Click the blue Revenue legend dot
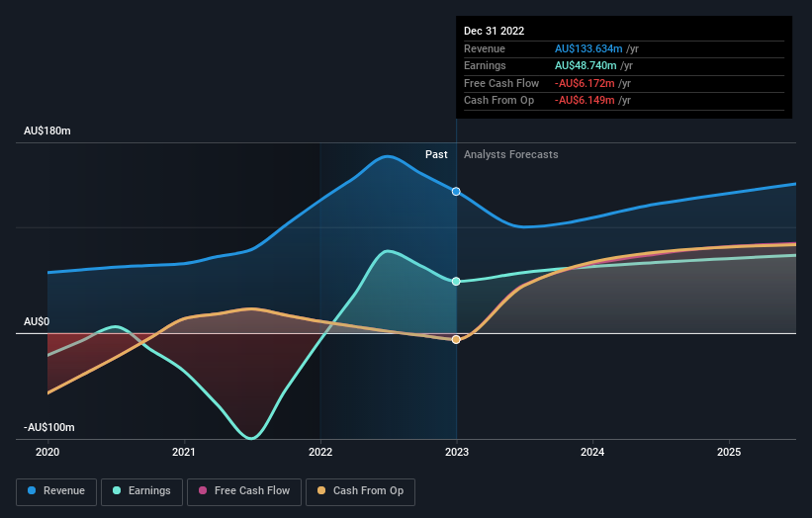This screenshot has width=812, height=518. click(x=32, y=490)
